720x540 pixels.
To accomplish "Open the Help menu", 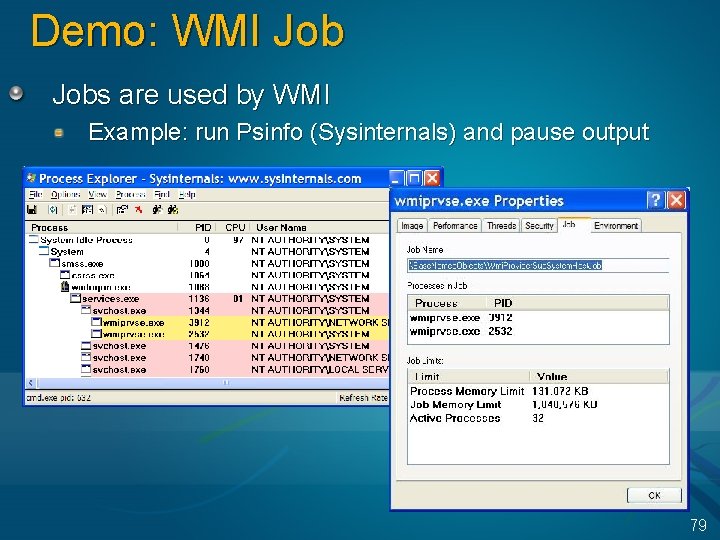I will pos(187,195).
